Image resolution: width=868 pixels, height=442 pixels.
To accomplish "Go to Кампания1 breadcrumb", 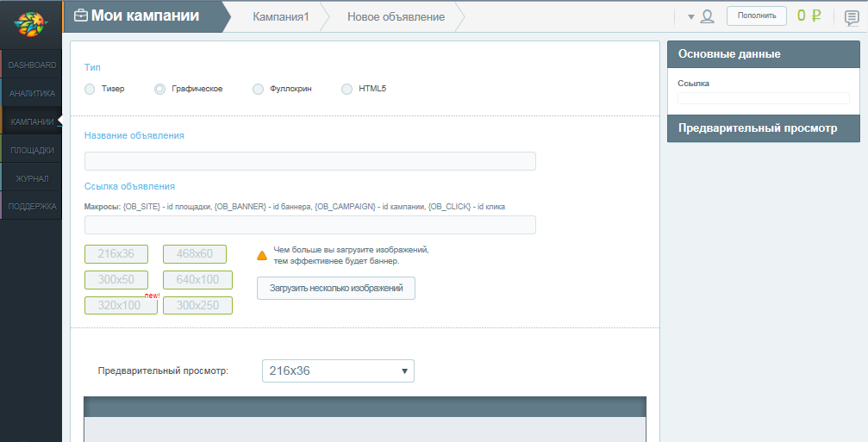I will 281,16.
